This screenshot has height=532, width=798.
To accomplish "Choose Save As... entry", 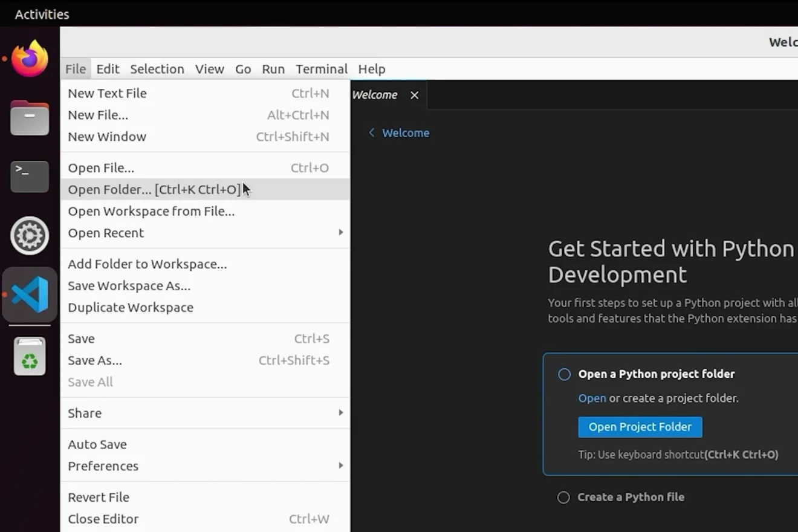I will 205,361.
